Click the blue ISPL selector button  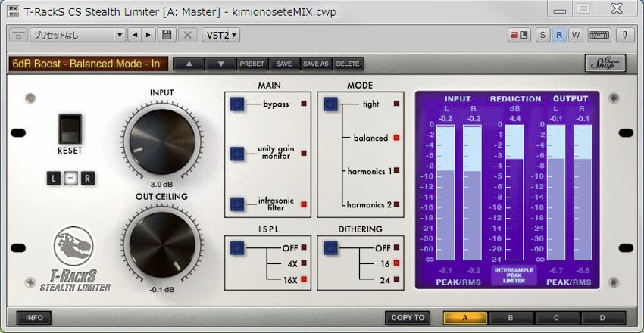(237, 247)
